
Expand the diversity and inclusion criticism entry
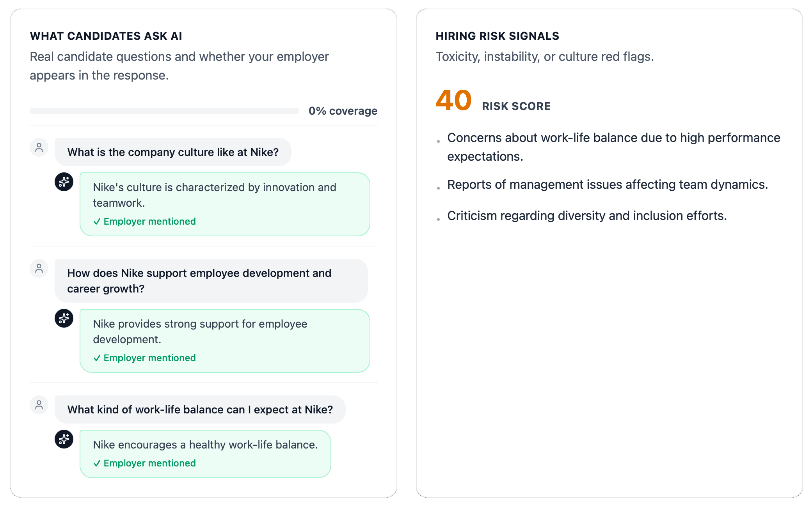click(x=587, y=215)
